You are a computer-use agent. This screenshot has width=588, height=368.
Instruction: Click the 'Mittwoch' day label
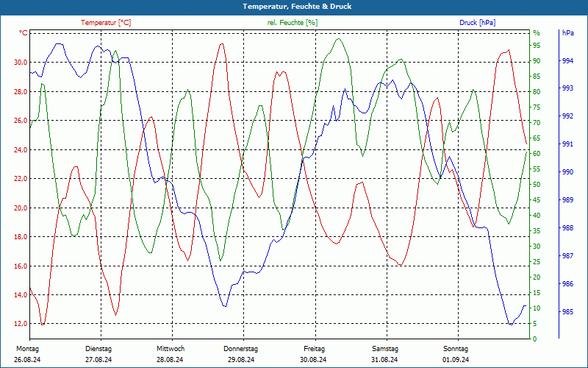pyautogui.click(x=171, y=349)
